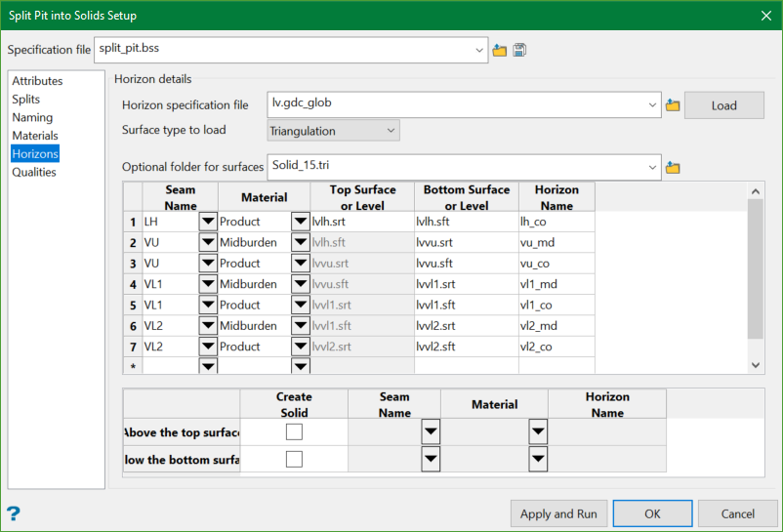Expand the Surface type to load dropdown
Image resolution: width=783 pixels, height=532 pixels.
[391, 130]
